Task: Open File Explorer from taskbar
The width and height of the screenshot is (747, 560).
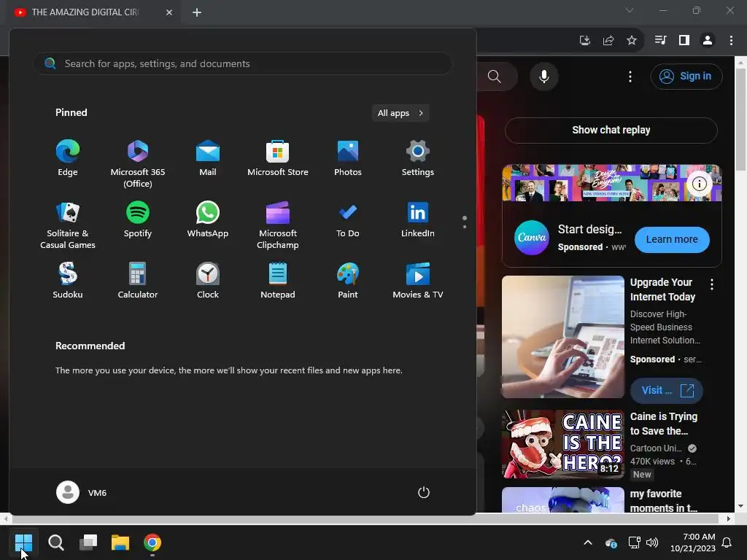Action: point(120,542)
